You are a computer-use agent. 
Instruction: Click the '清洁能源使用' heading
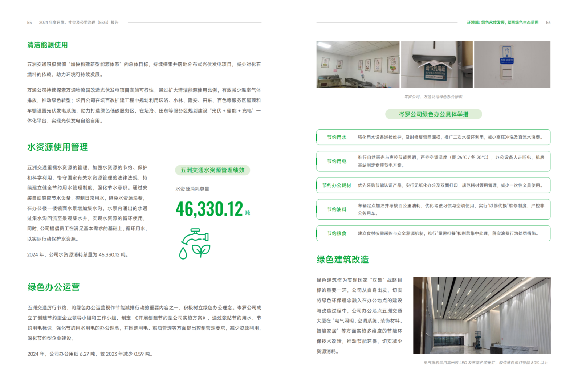[48, 45]
